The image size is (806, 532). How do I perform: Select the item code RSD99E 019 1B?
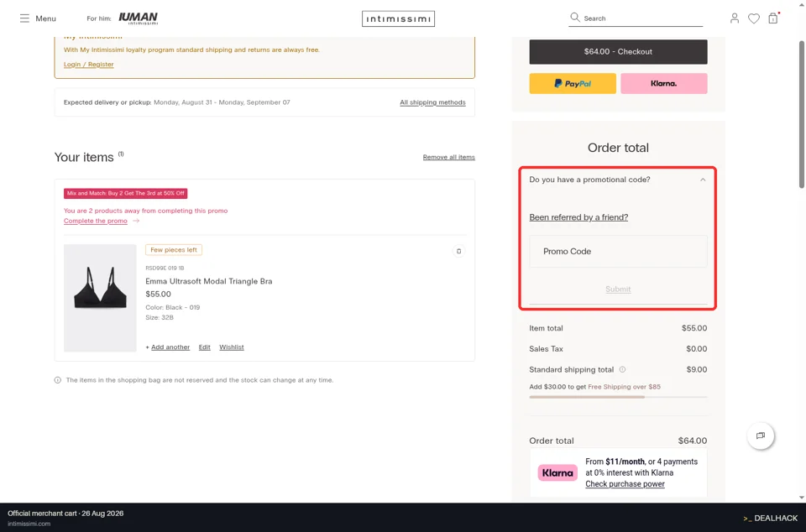(x=165, y=268)
